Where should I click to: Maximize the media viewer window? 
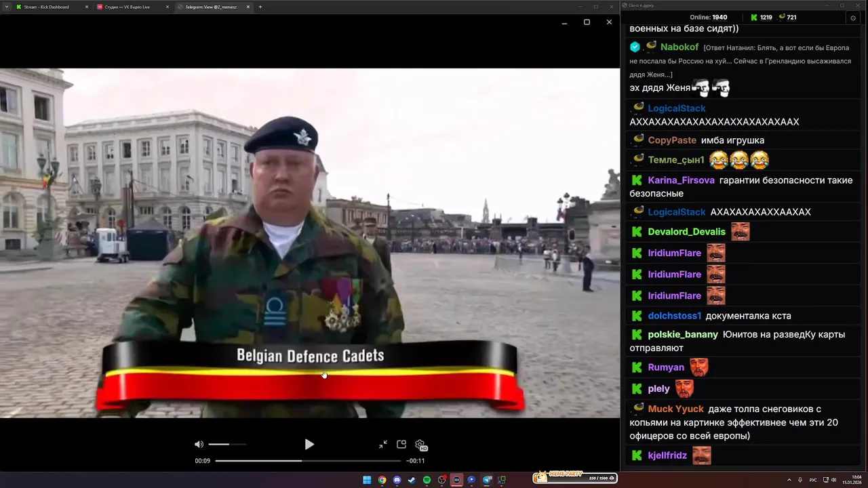(x=587, y=22)
